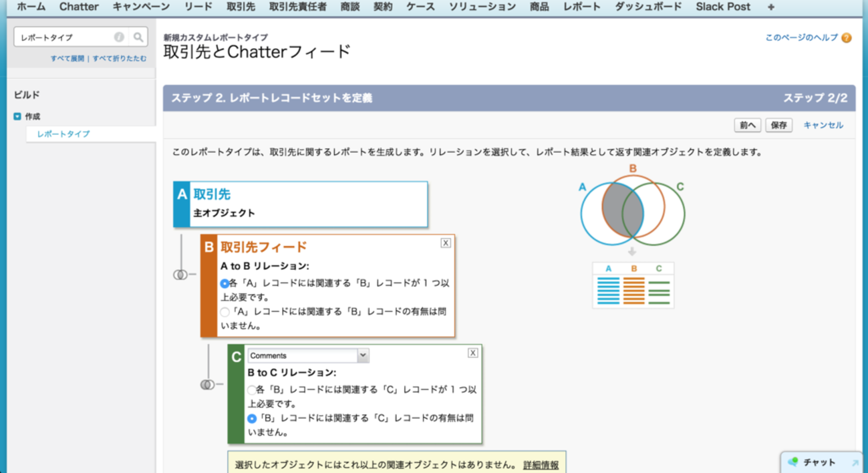Open the レポート tab

coord(582,7)
